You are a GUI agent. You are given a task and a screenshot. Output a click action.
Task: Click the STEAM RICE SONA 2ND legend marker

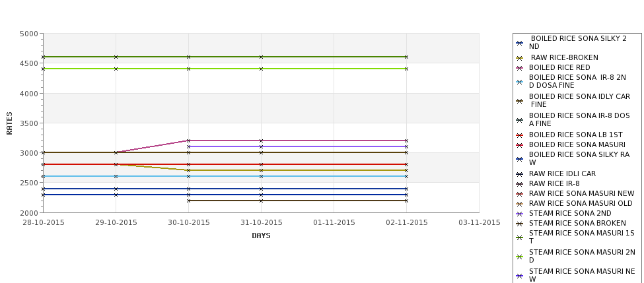click(520, 214)
